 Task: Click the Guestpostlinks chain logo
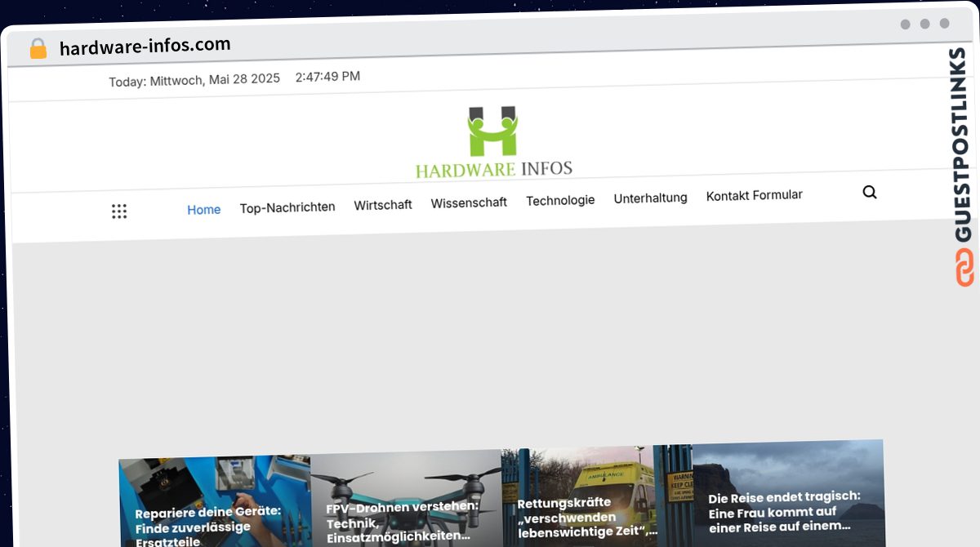click(964, 267)
